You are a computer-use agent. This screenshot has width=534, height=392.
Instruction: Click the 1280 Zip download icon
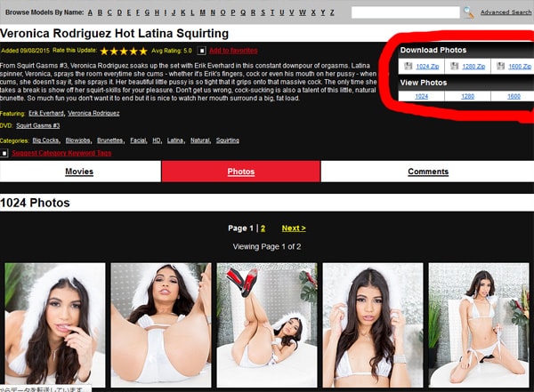click(454, 66)
